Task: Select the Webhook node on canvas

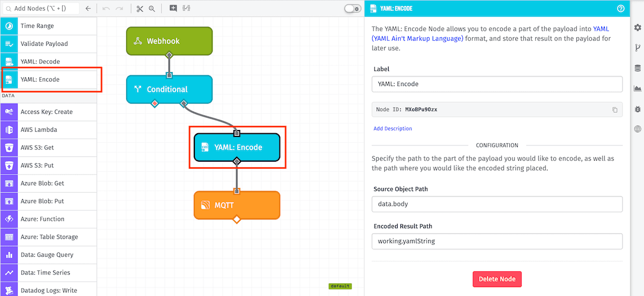Action: (x=169, y=41)
